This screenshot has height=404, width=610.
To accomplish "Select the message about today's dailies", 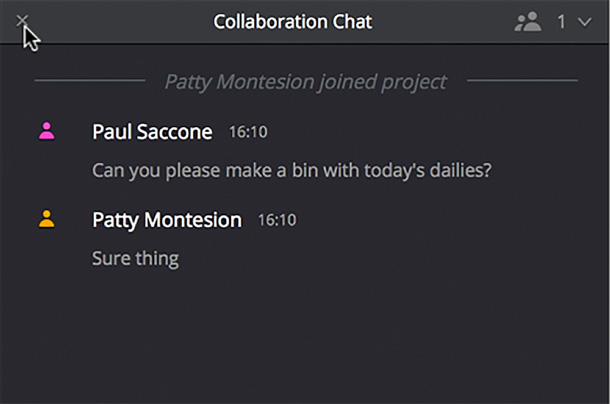I will point(291,170).
